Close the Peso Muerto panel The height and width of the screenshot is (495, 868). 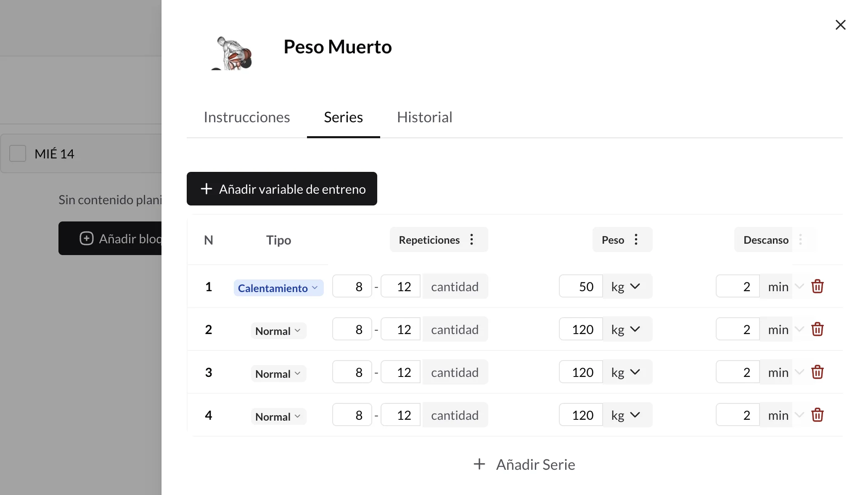(x=840, y=25)
